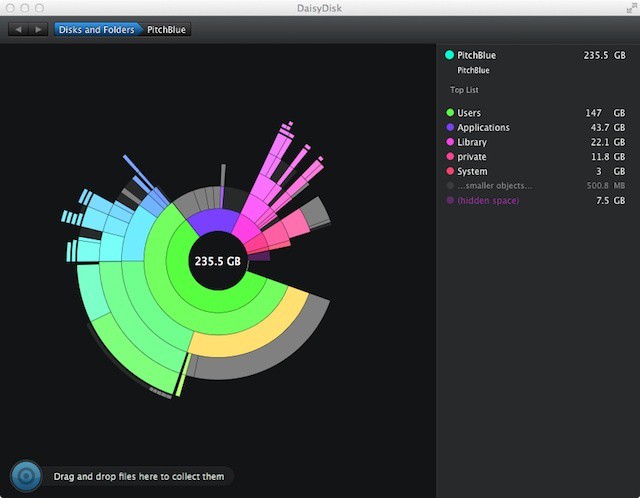Open the Applications entry in list

483,128
